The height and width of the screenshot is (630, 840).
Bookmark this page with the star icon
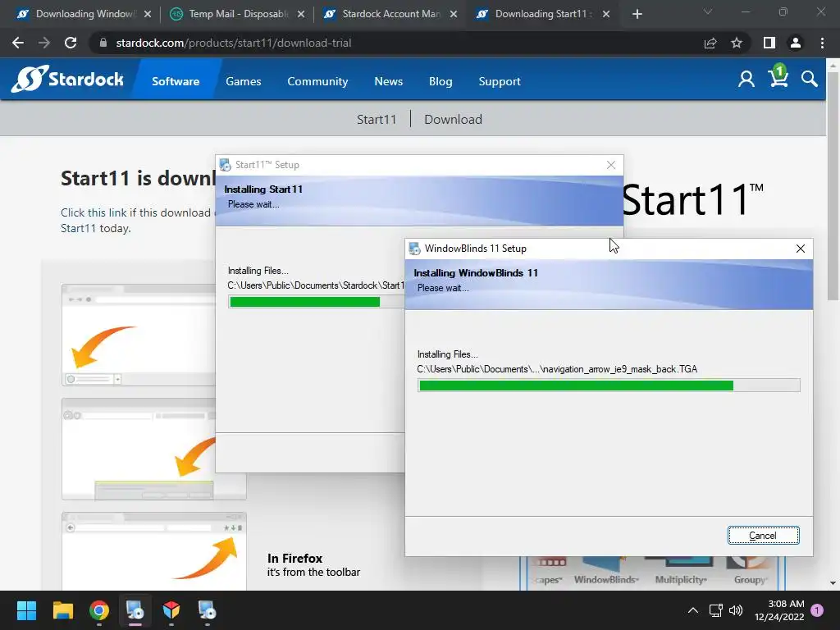737,43
